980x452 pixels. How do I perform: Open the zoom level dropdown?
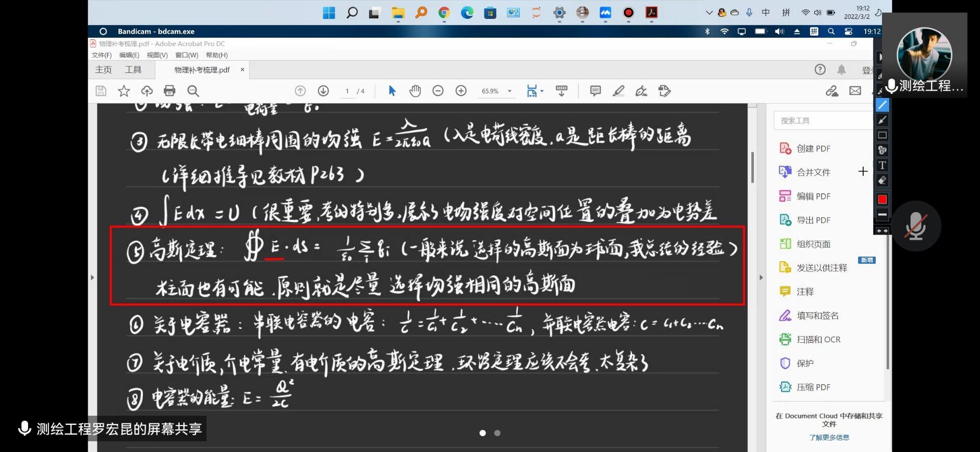[509, 91]
